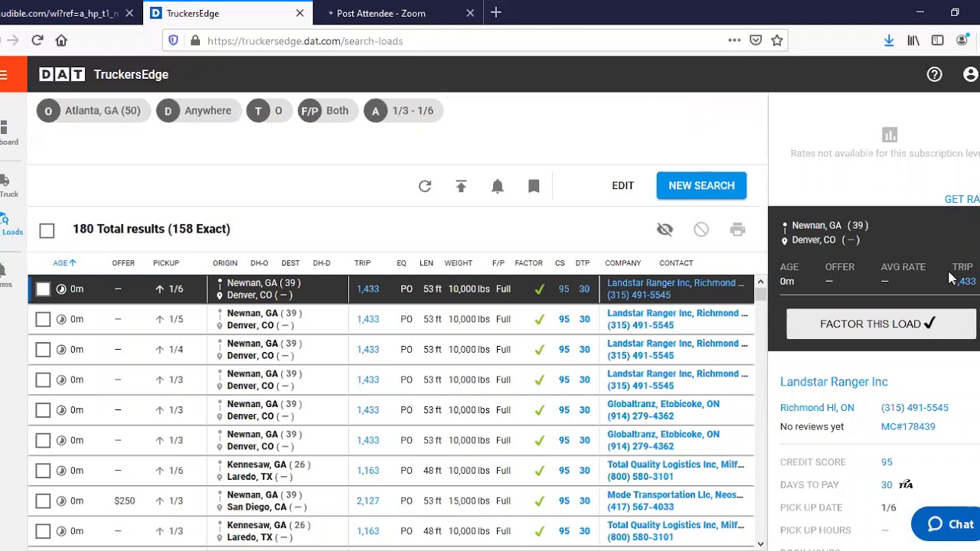Refresh the load search results
Image resolution: width=980 pixels, height=551 pixels.
click(425, 186)
